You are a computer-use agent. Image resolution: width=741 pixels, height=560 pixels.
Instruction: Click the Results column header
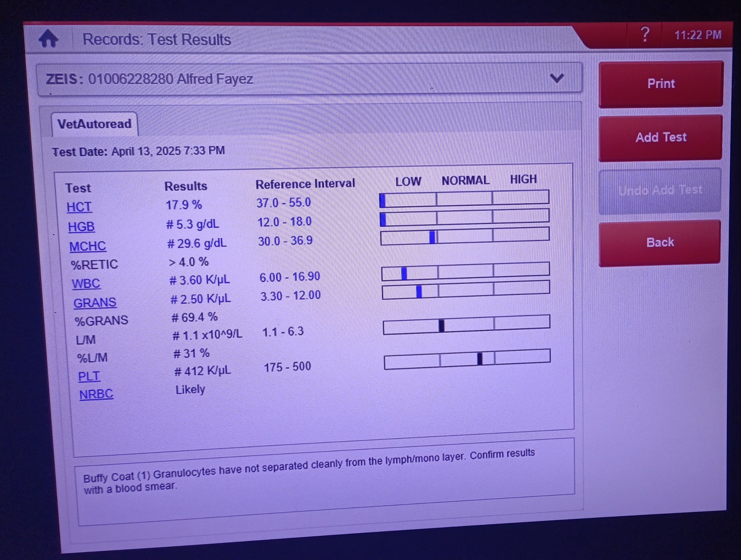[x=186, y=186]
